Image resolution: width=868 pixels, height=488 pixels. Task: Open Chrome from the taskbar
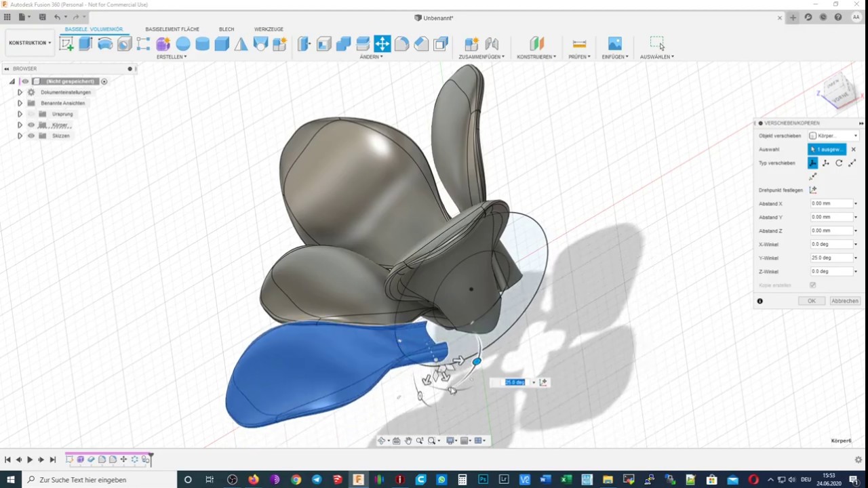(296, 479)
